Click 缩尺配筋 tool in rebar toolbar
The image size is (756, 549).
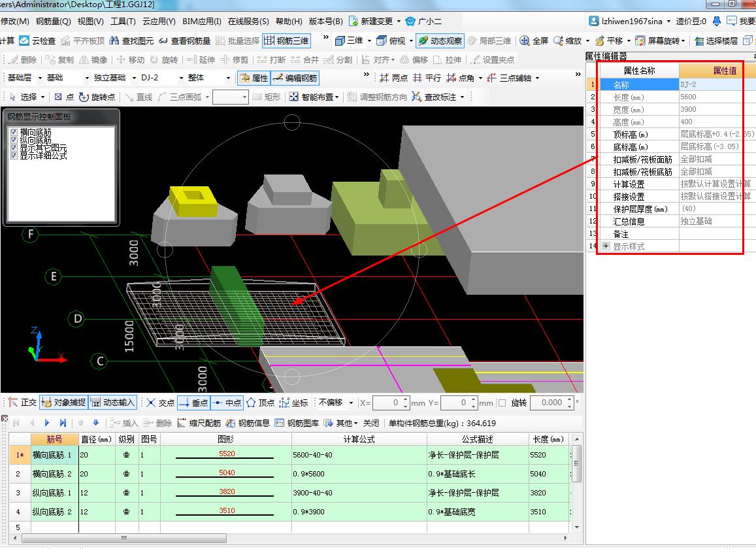(x=199, y=423)
